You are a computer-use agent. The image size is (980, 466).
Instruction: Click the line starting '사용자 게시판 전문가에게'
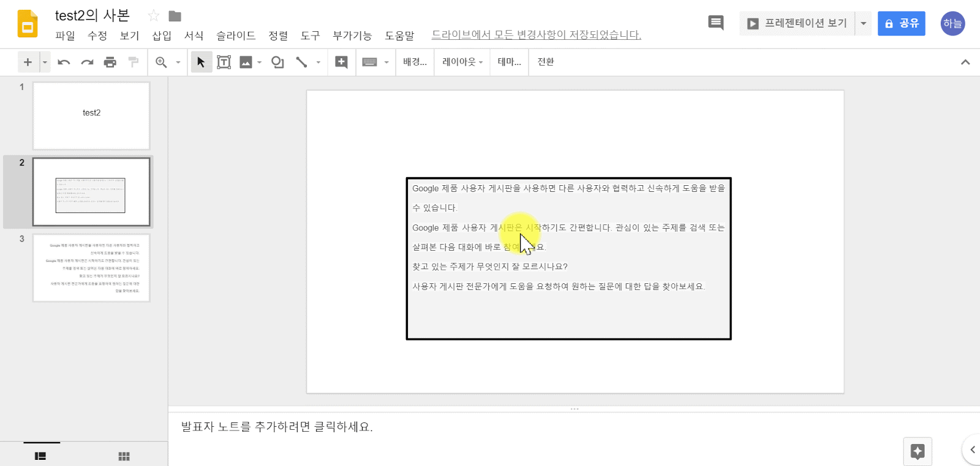[x=559, y=286]
